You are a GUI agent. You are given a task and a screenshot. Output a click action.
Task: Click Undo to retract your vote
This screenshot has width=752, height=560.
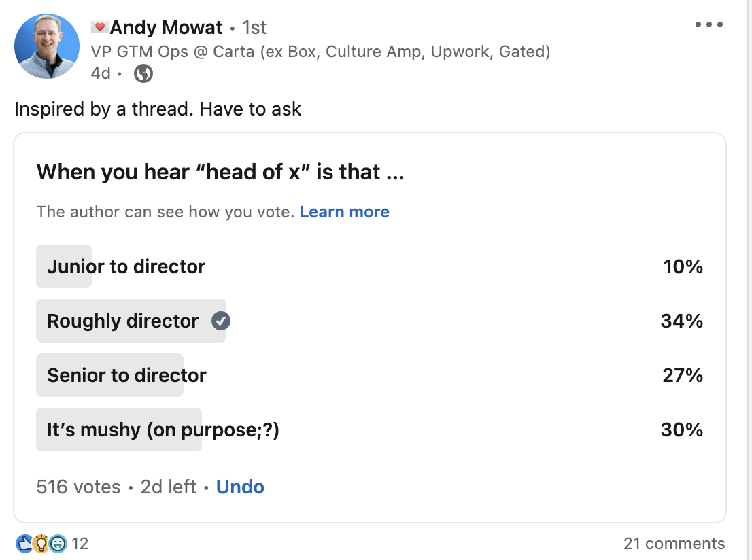click(240, 487)
